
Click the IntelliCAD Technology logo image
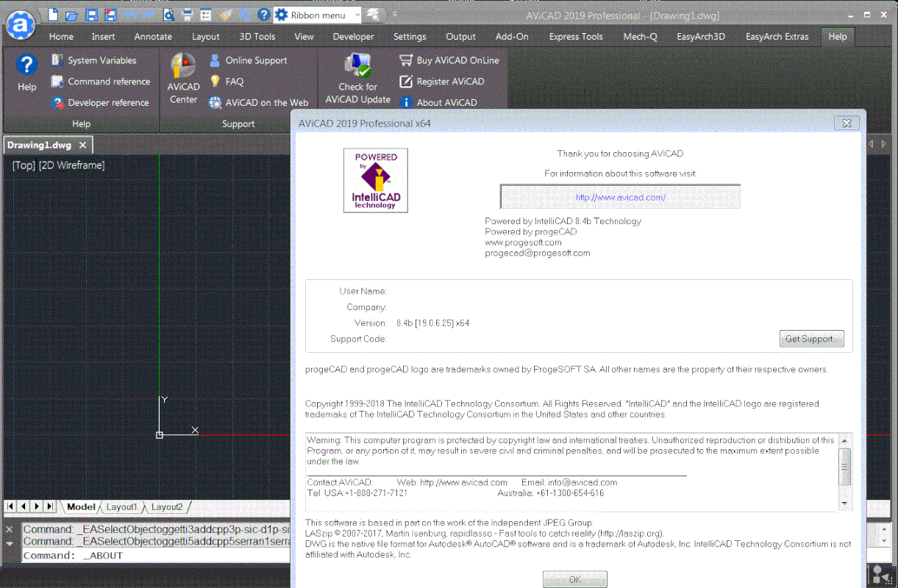pyautogui.click(x=376, y=181)
